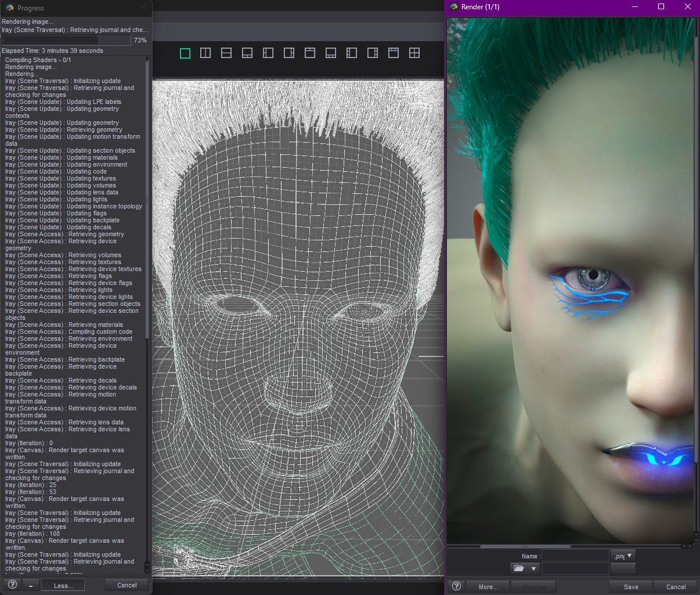Image resolution: width=700 pixels, height=595 pixels.
Task: Cancel in the Render window
Action: coord(675,587)
